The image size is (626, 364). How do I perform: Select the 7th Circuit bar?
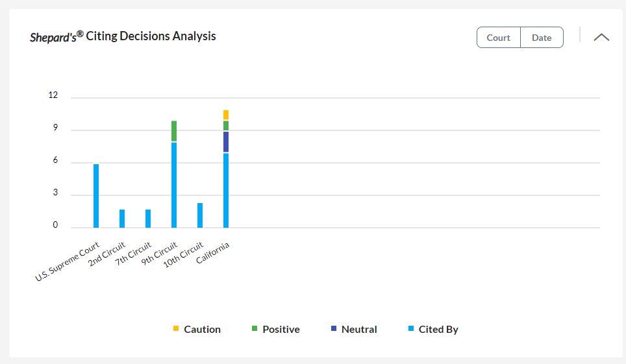point(148,219)
